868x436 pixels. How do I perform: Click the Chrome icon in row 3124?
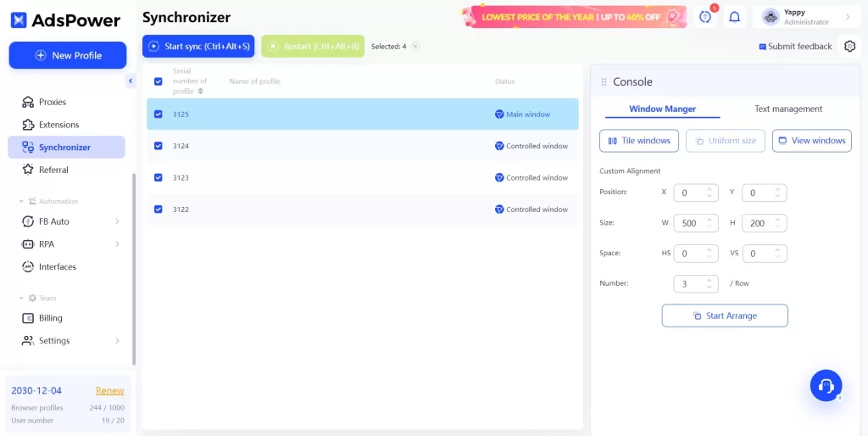pos(499,146)
